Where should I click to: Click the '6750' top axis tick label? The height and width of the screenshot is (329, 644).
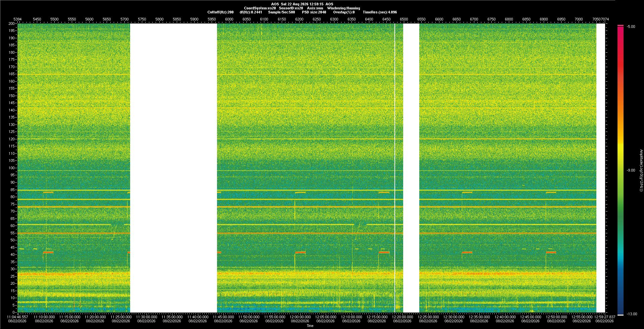(x=491, y=19)
